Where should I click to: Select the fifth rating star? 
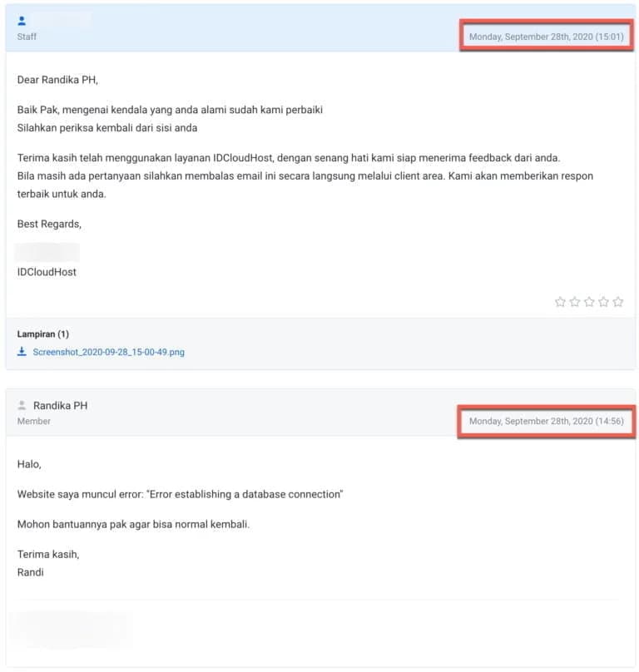point(617,302)
